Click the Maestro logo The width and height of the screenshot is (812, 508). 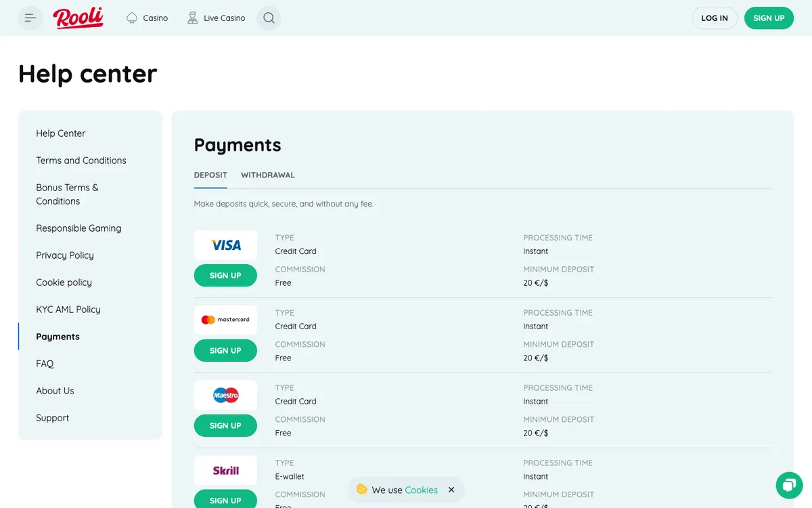click(x=225, y=395)
